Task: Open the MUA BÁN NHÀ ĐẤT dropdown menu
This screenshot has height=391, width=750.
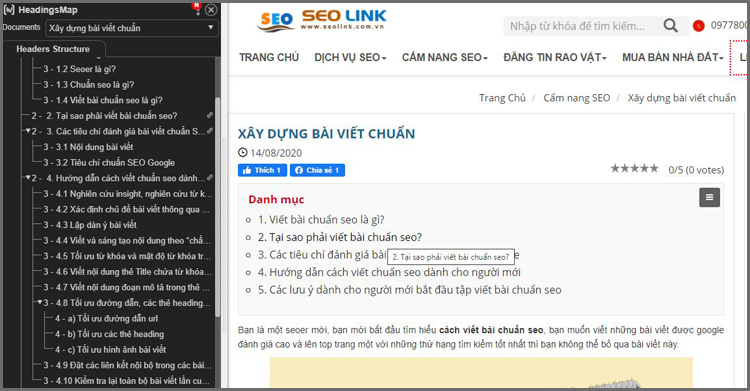Action: click(673, 57)
